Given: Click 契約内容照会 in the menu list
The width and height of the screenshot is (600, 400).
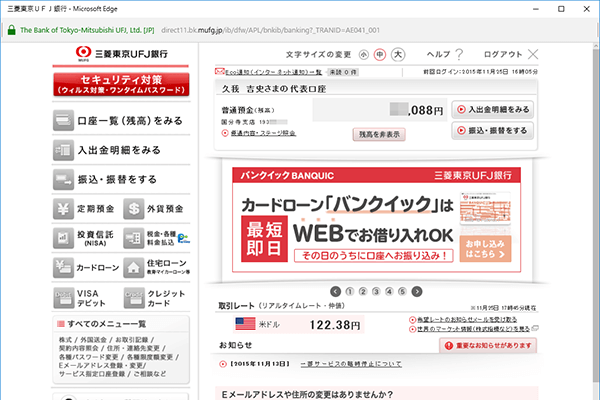Looking at the screenshot, I should coord(78,348).
